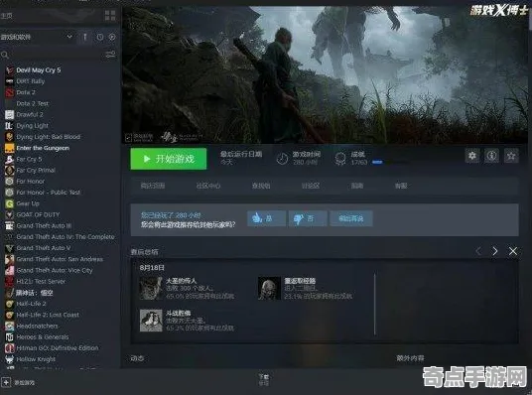Click the 额外内容 section heading
532x395 pixels.
[x=410, y=358]
